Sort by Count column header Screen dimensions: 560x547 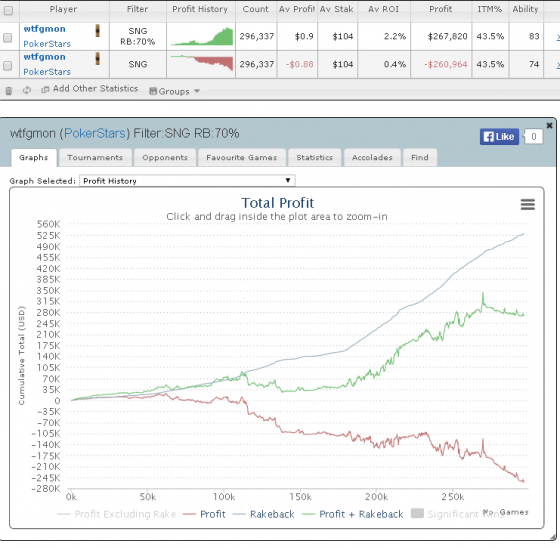[x=256, y=9]
